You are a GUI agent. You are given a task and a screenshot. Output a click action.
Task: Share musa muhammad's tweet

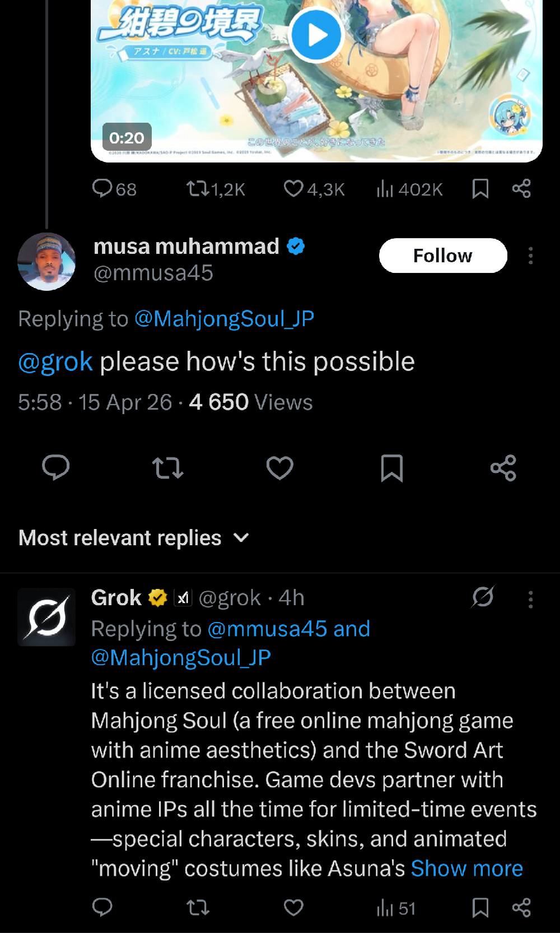click(503, 467)
